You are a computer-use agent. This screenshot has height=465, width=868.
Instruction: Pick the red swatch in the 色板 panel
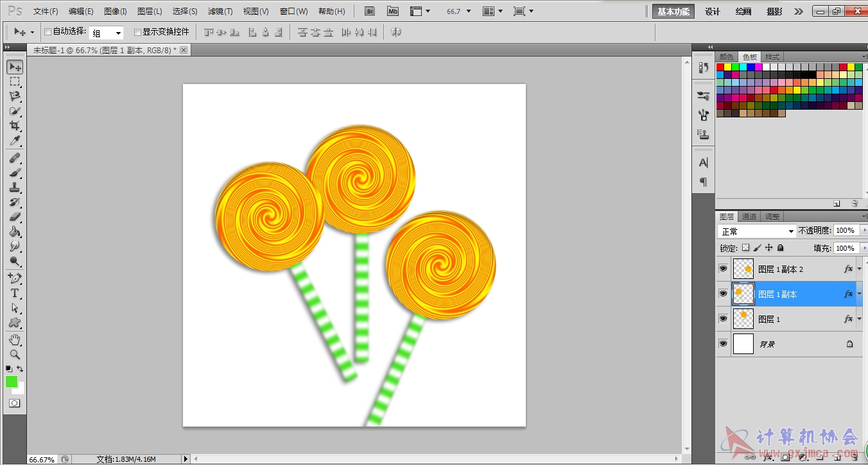point(720,67)
